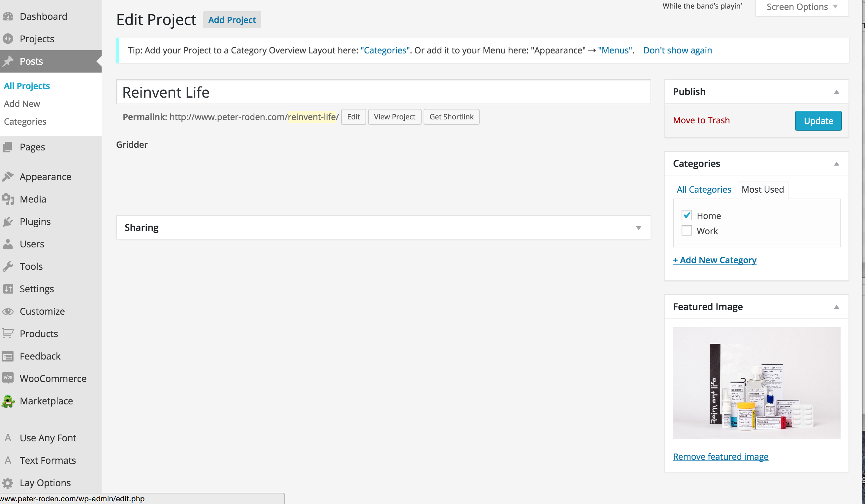Click the Update button
865x504 pixels.
[818, 120]
